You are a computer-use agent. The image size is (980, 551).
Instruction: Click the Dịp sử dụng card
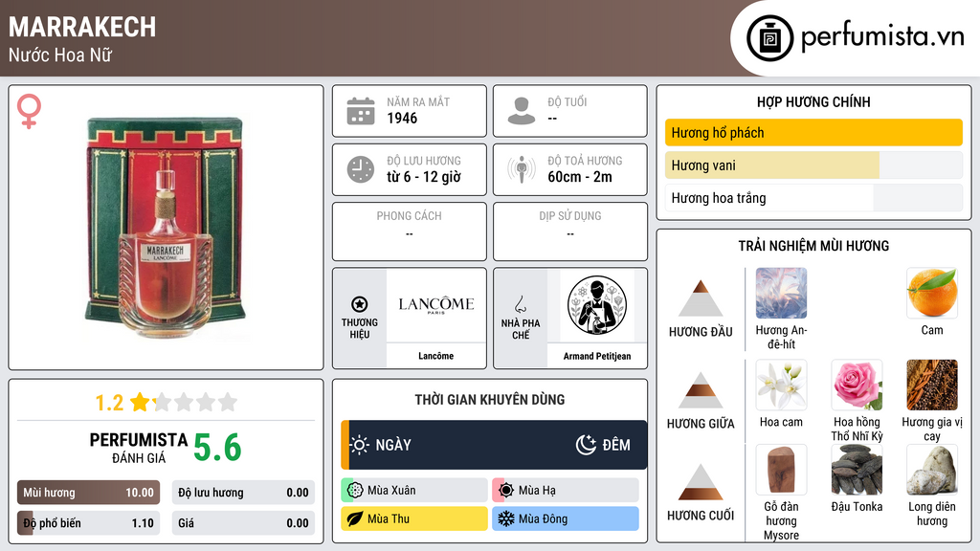[570, 231]
